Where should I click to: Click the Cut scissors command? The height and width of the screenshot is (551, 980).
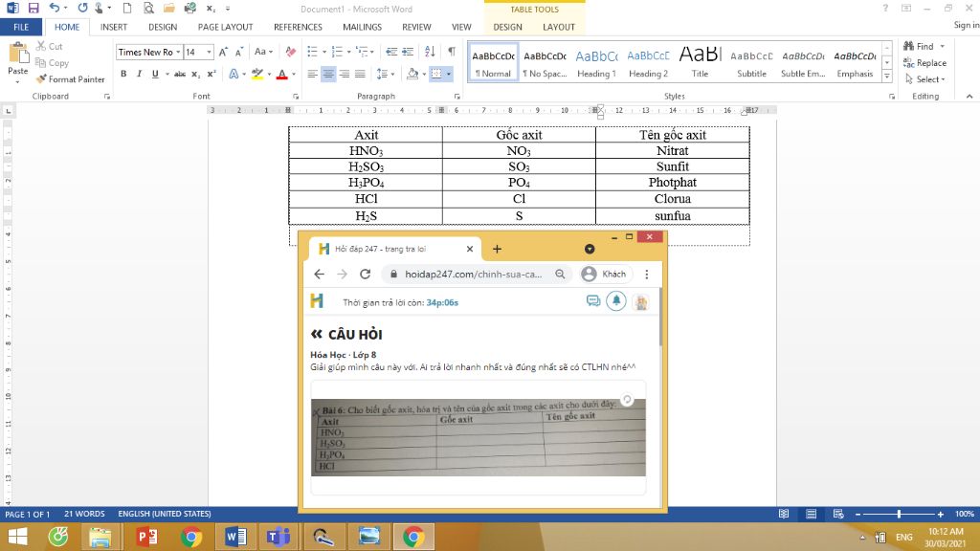coord(50,46)
